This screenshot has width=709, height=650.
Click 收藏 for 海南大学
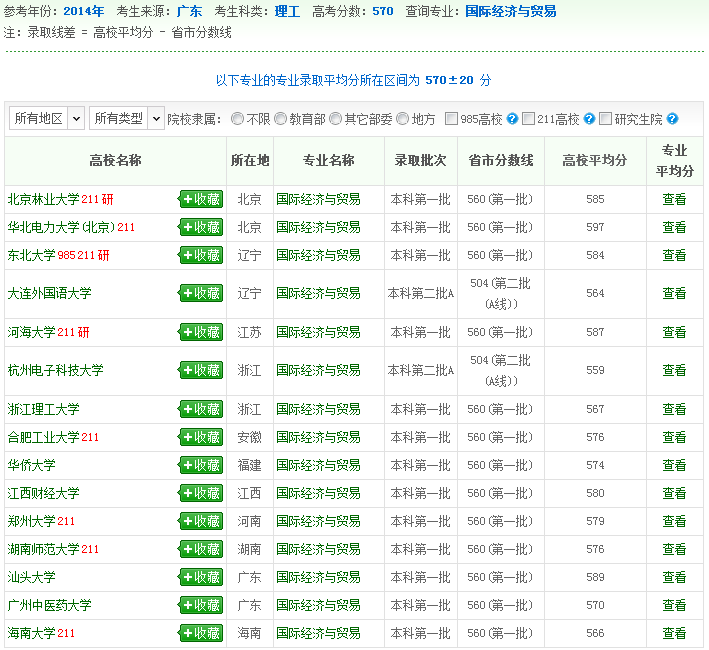tap(201, 633)
